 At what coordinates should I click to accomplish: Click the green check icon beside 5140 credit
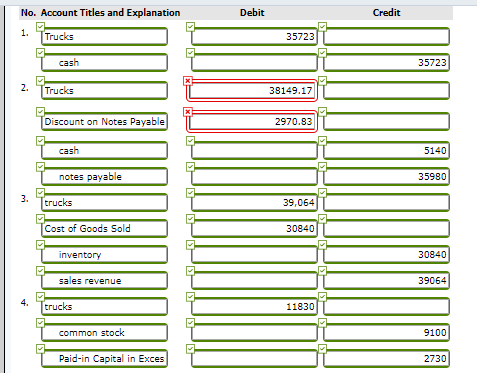tap(322, 141)
